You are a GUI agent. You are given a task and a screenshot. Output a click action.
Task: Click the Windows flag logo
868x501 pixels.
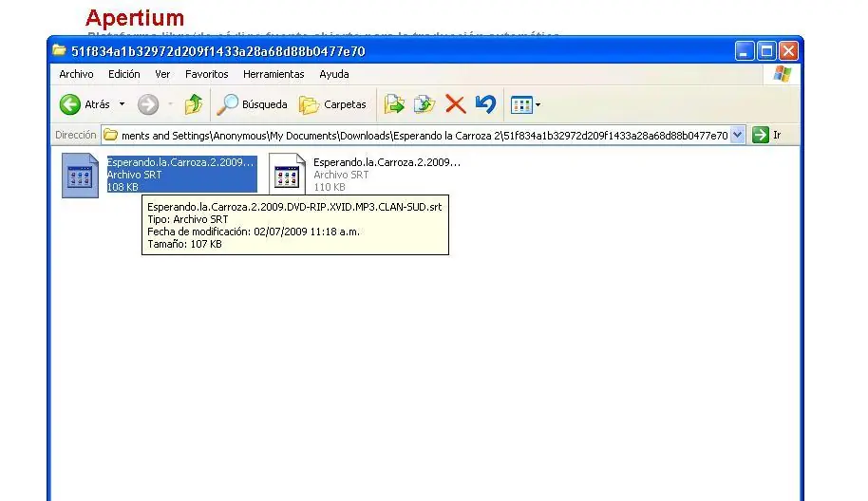(783, 74)
